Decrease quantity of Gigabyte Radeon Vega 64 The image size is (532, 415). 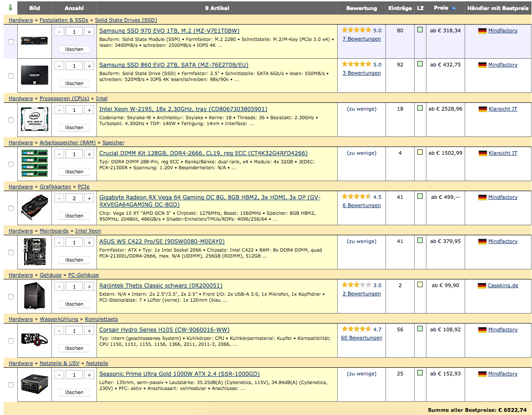59,198
